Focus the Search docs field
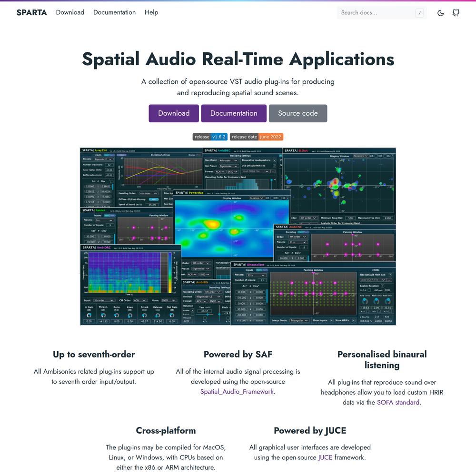 click(x=382, y=13)
